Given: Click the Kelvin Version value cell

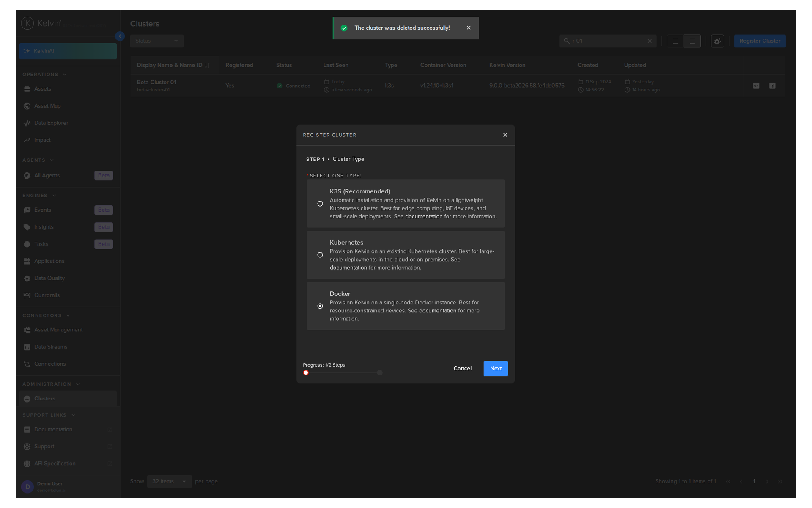Looking at the screenshot, I should pos(527,86).
